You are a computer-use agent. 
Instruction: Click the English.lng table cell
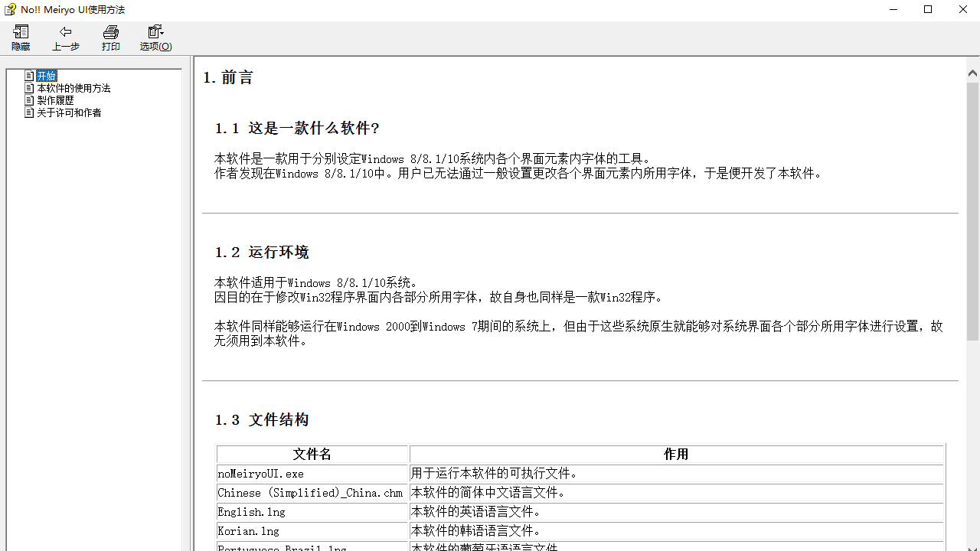coord(312,512)
